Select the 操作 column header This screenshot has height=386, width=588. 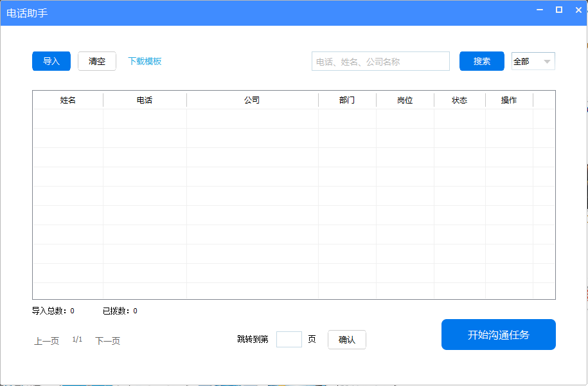tap(509, 100)
